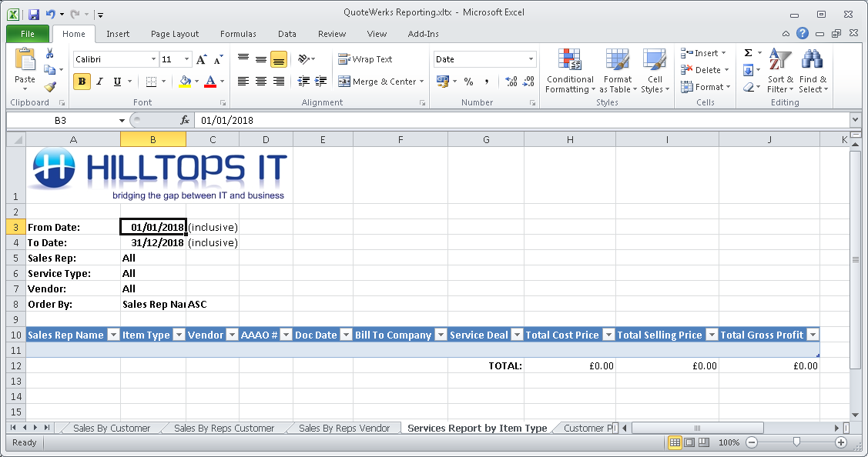This screenshot has width=868, height=457.
Task: Toggle Wrap Text on the cell
Action: [366, 59]
